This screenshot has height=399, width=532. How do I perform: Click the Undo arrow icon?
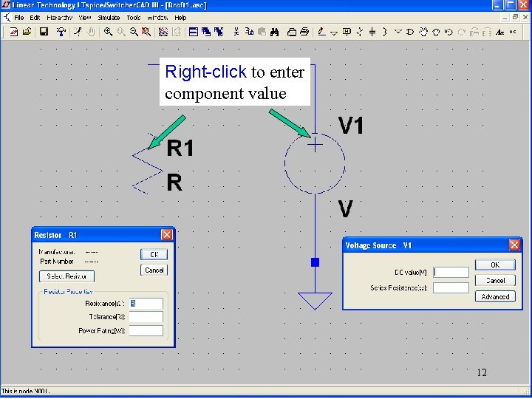[449, 32]
